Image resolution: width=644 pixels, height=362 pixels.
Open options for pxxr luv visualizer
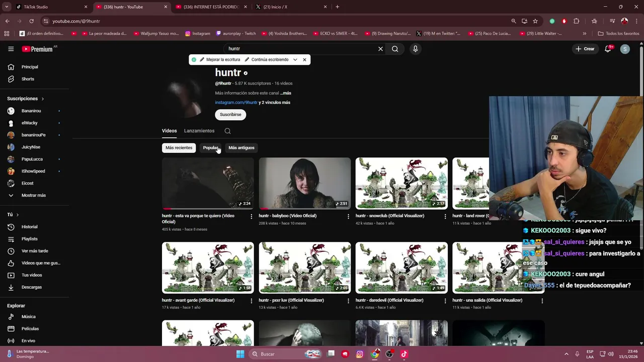coord(348,301)
